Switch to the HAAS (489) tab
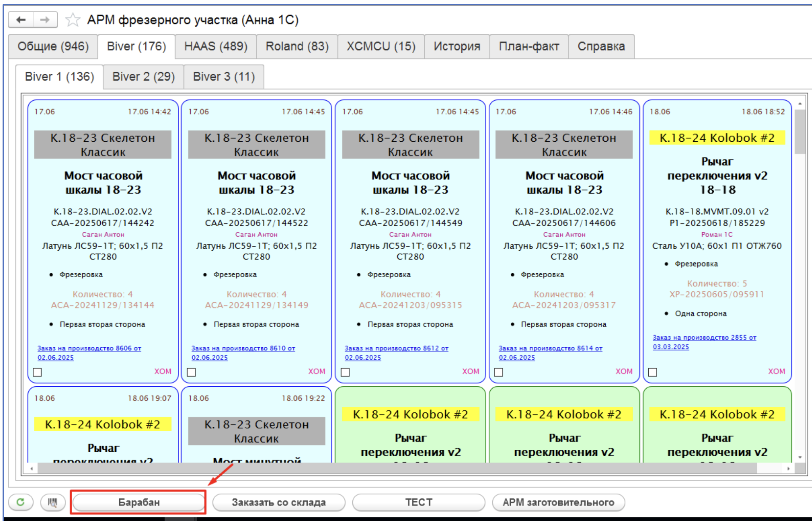 pyautogui.click(x=216, y=46)
